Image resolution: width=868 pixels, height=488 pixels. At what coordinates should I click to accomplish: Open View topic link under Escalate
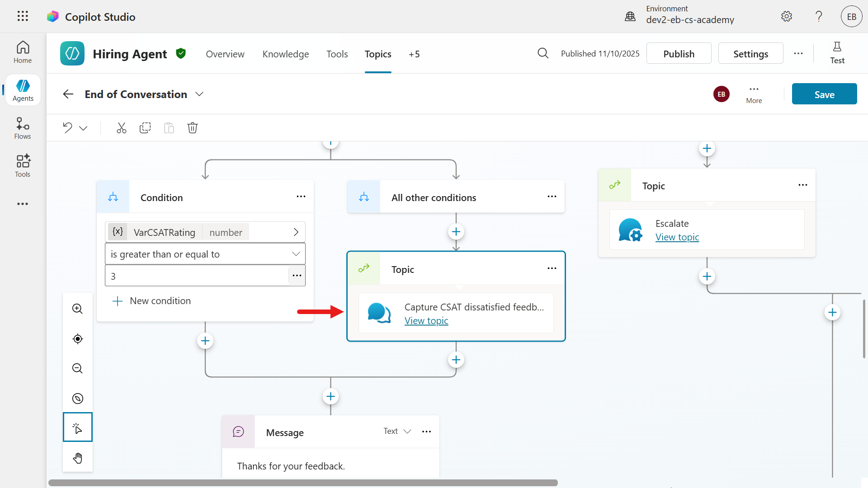[677, 237]
